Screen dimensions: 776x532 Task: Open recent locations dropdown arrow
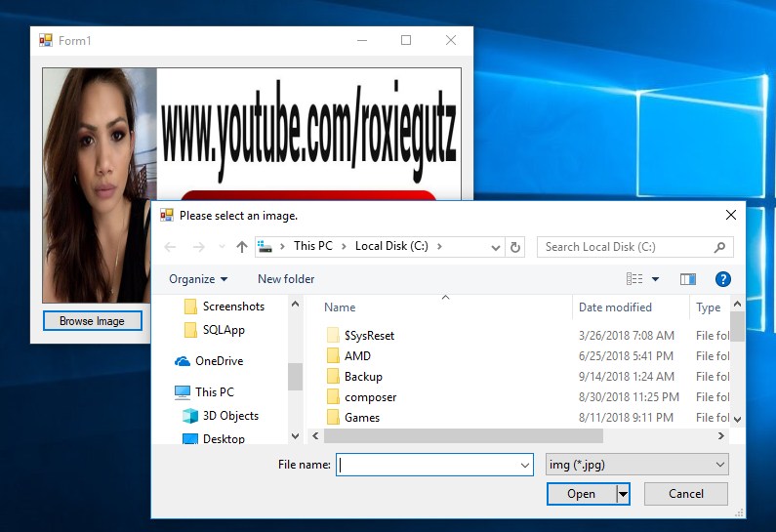[x=222, y=246]
